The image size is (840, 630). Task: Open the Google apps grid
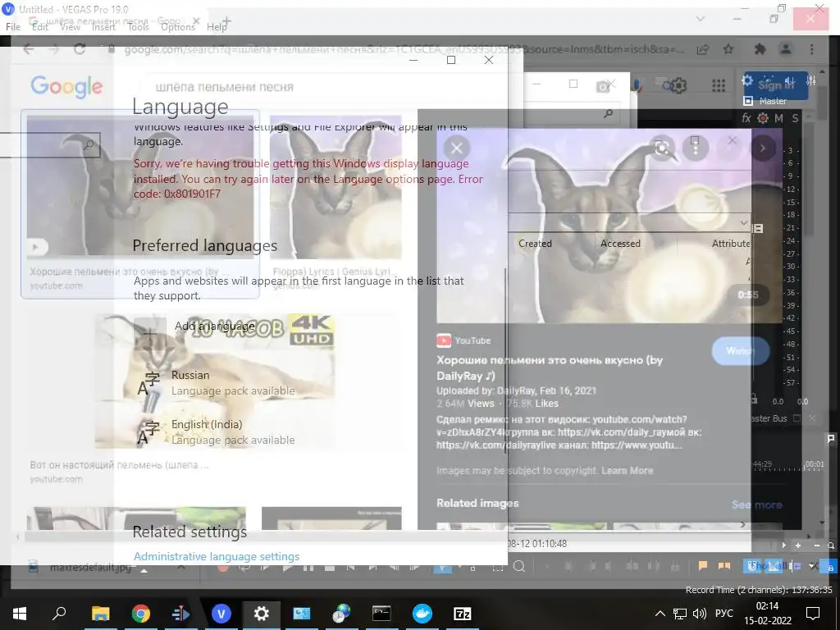click(x=719, y=85)
